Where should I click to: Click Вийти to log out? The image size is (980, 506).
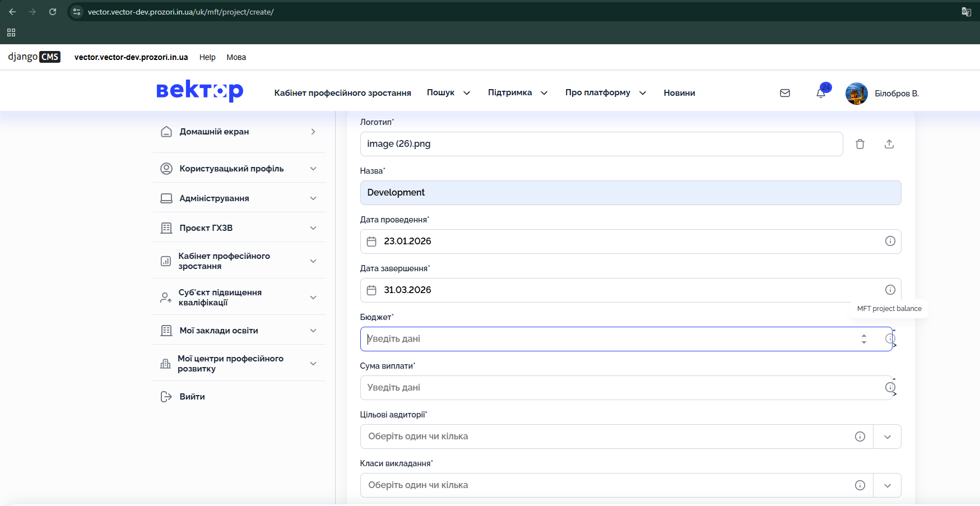192,397
